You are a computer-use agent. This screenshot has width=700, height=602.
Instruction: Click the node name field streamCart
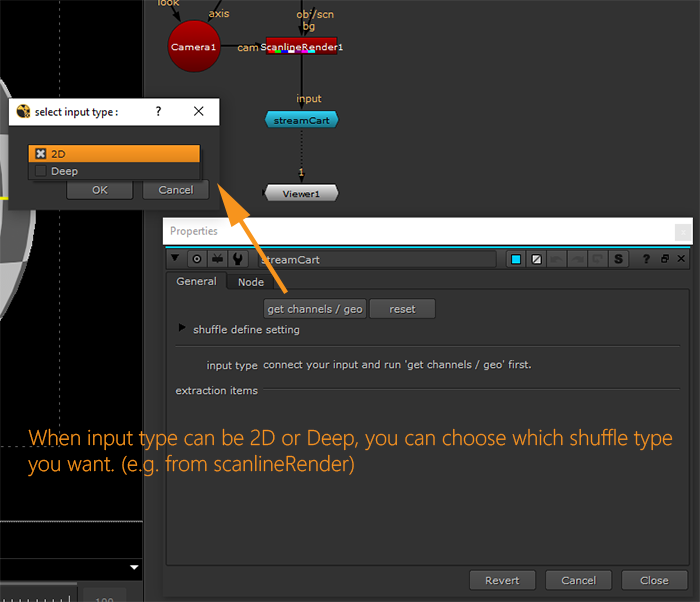click(x=375, y=260)
